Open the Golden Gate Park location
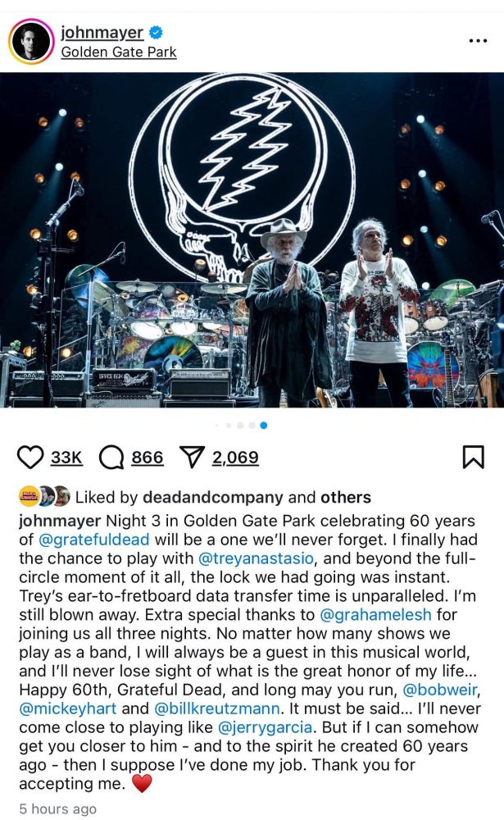 [x=119, y=52]
